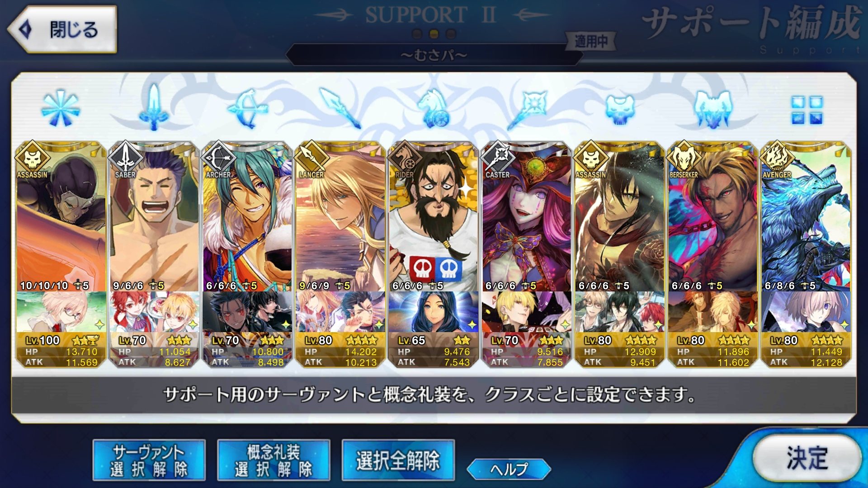Select the All classes asterisk icon

click(x=60, y=108)
